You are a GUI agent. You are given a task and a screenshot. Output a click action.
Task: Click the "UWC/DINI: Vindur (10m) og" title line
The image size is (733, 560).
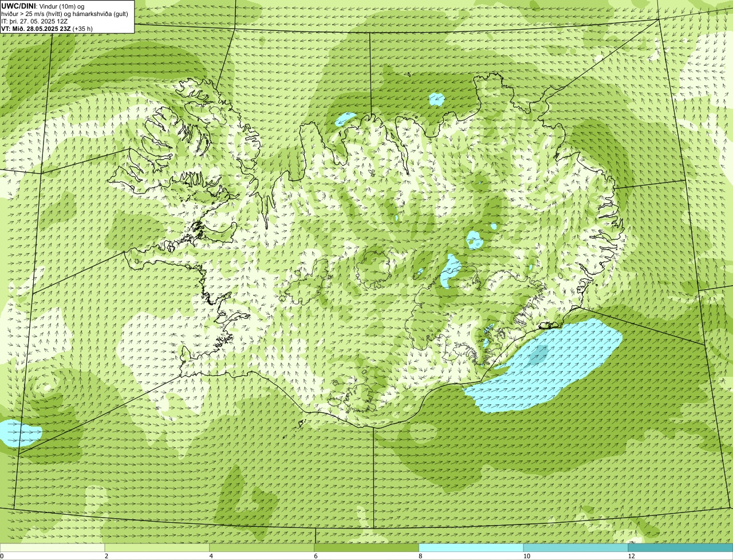[43, 6]
